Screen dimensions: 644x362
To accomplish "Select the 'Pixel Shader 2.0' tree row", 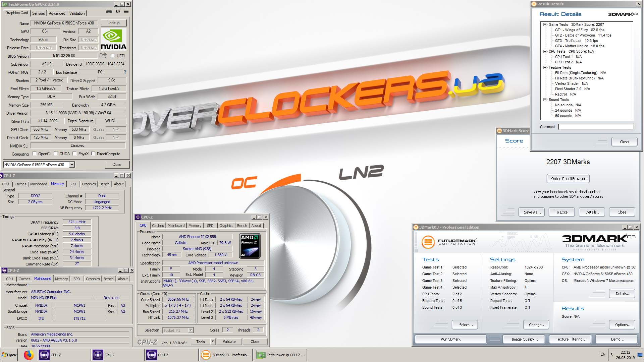I will [573, 89].
